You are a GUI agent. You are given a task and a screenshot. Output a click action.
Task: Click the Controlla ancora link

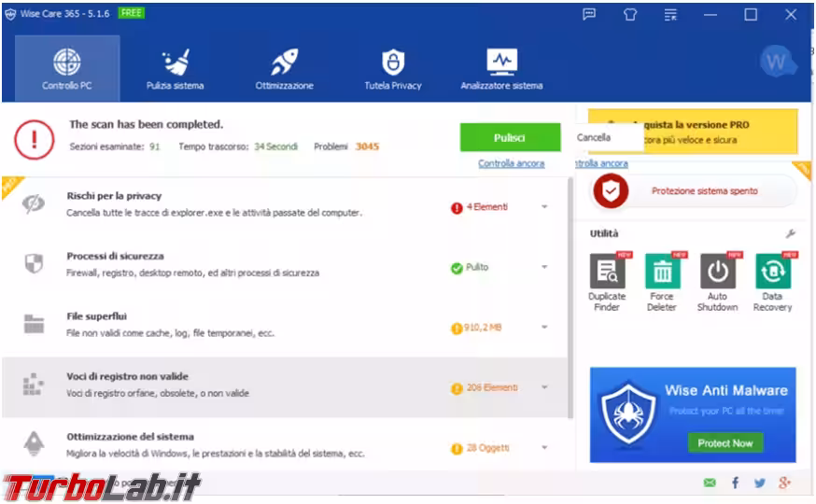(x=511, y=163)
